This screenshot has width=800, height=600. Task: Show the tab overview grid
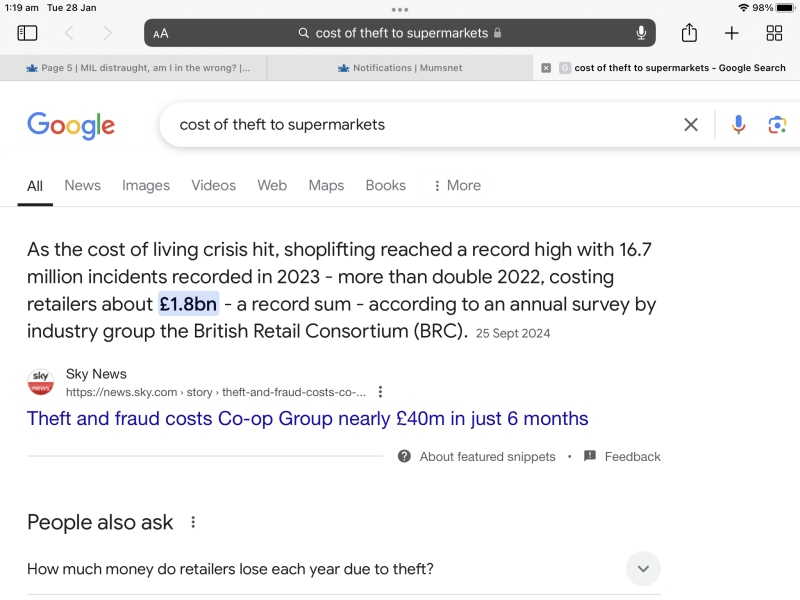pos(774,33)
